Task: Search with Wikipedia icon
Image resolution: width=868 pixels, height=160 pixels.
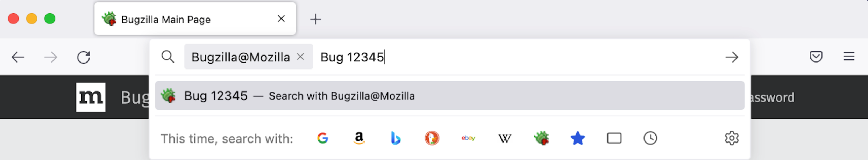Action: click(505, 138)
